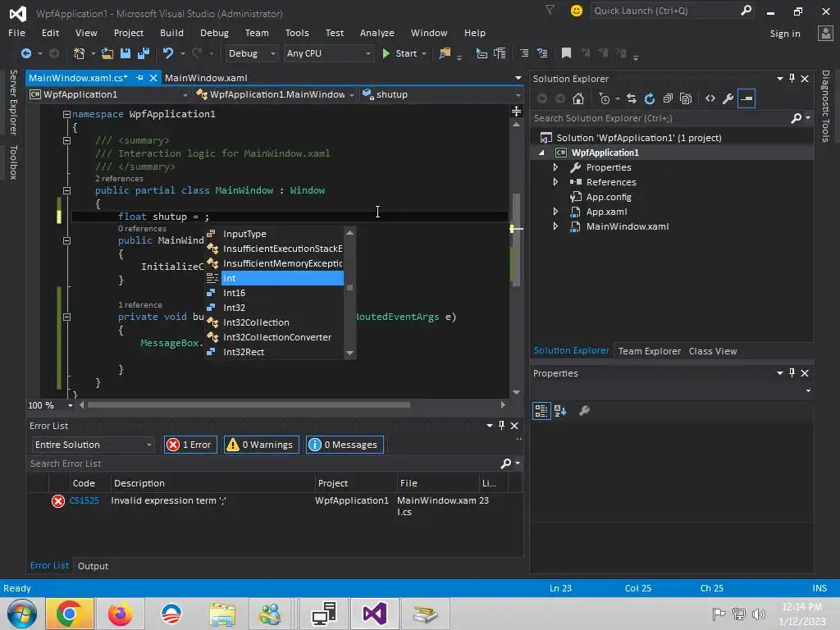The image size is (840, 630).
Task: Open the Debug configuration dropdown
Action: click(x=251, y=53)
